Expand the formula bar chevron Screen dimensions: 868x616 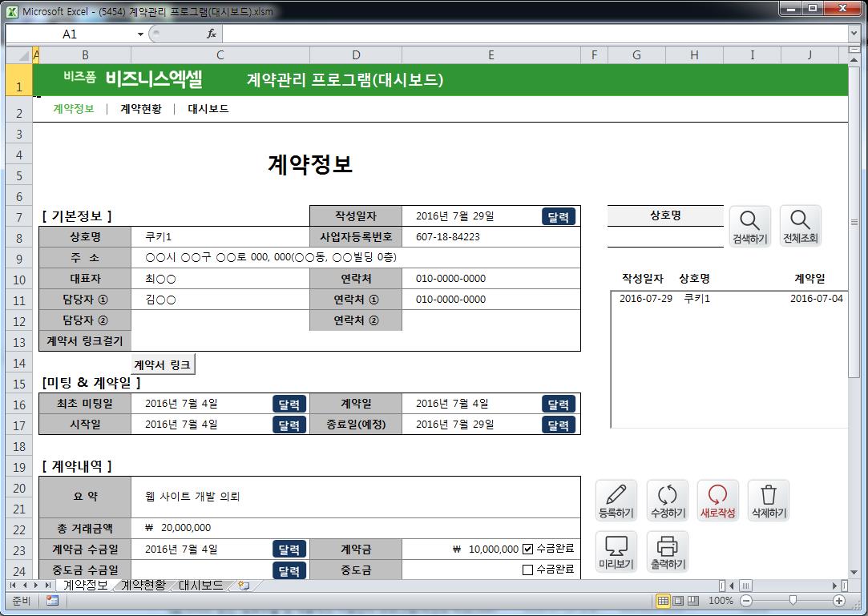click(854, 34)
